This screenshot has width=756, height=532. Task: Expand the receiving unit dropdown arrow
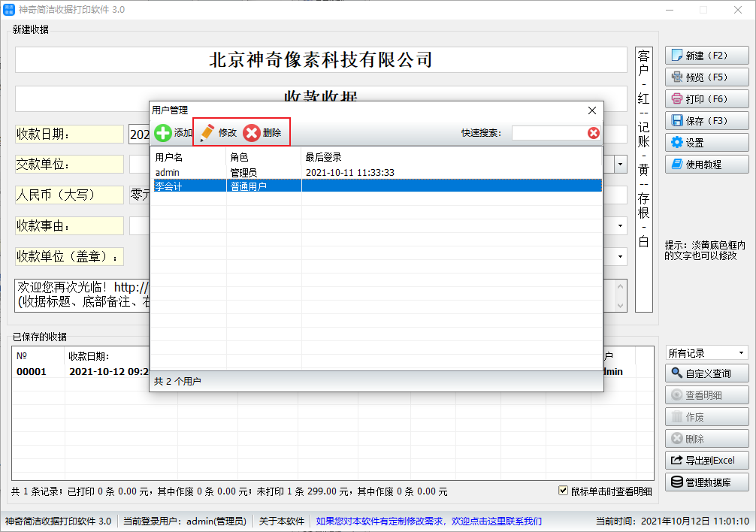(x=621, y=256)
